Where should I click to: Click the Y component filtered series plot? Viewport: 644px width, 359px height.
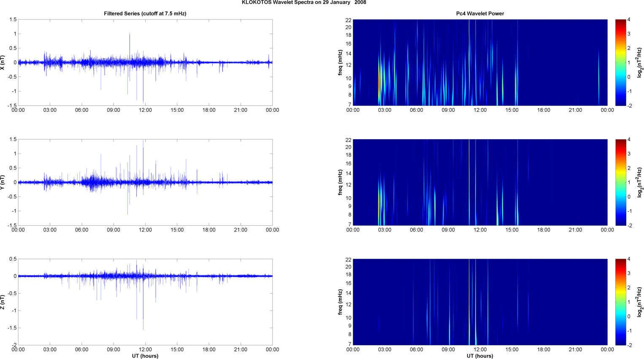click(145, 182)
